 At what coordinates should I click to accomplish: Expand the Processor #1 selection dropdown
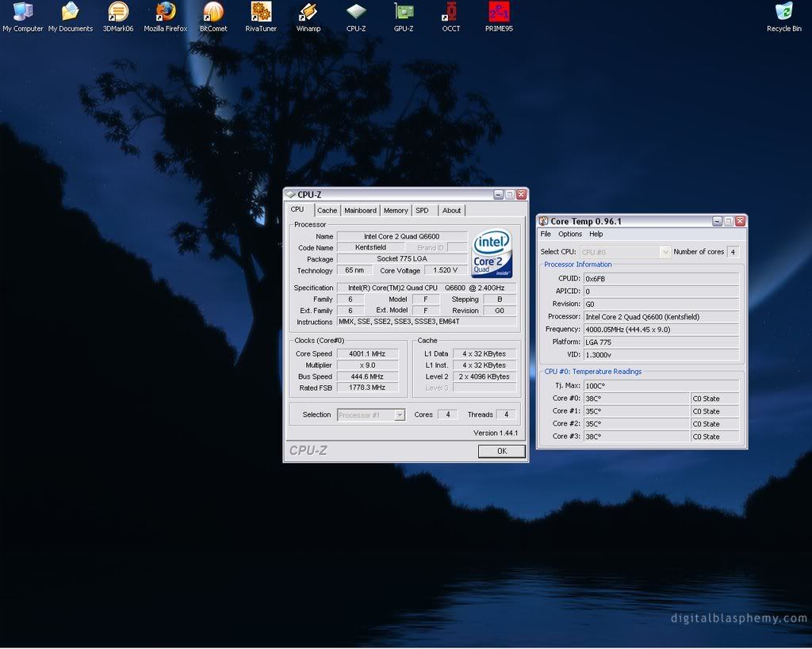coord(370,414)
